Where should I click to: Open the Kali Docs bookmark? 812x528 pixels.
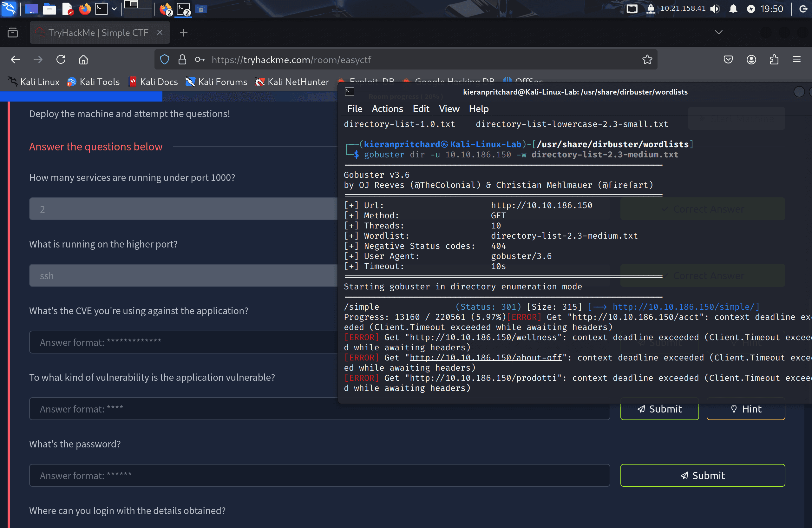pos(153,82)
